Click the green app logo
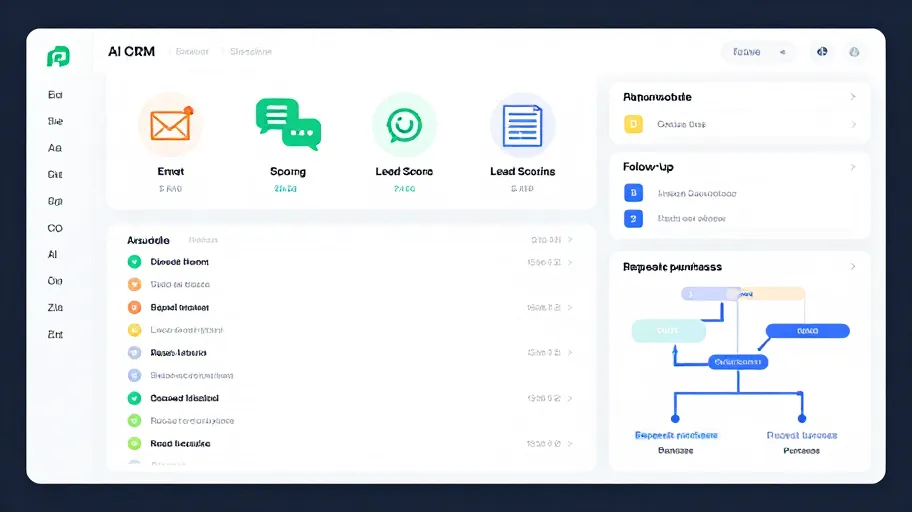 click(x=58, y=56)
